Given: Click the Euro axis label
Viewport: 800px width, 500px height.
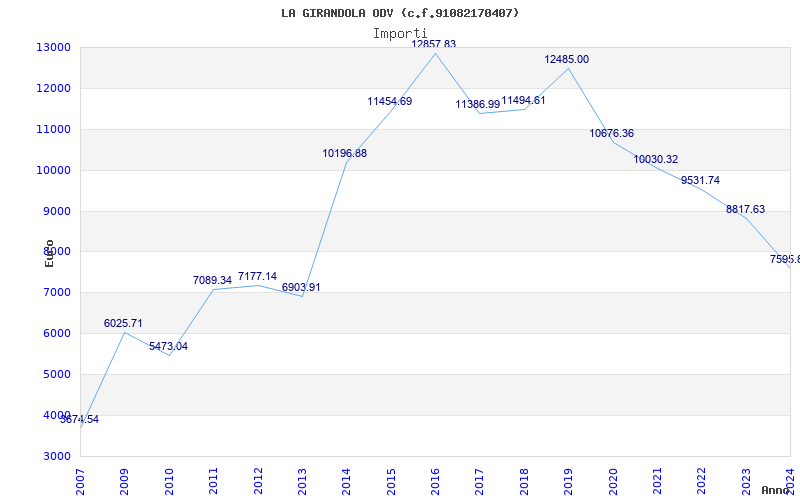Looking at the screenshot, I should click(x=49, y=253).
